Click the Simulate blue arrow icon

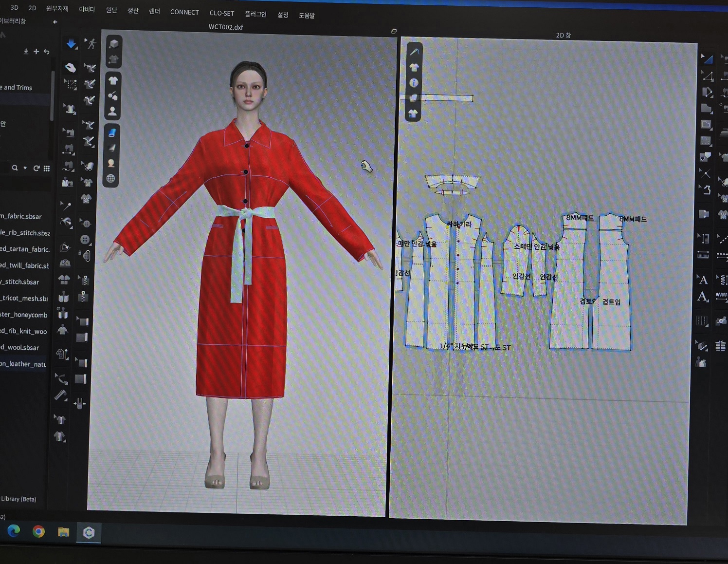point(71,44)
